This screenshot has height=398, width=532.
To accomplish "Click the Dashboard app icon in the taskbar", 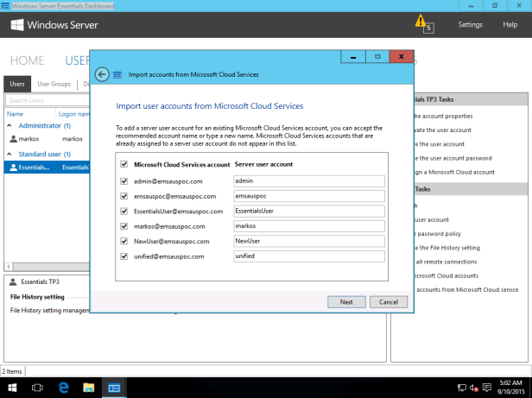I will [113, 388].
